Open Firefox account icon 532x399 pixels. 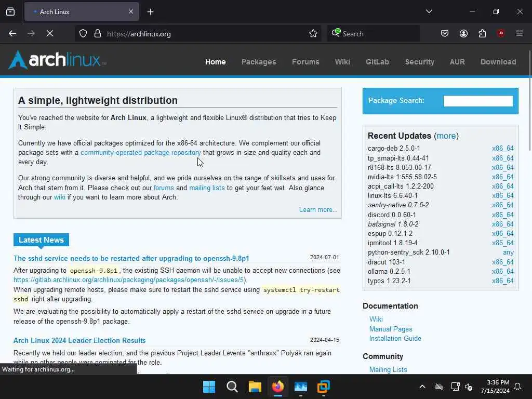coord(463,33)
